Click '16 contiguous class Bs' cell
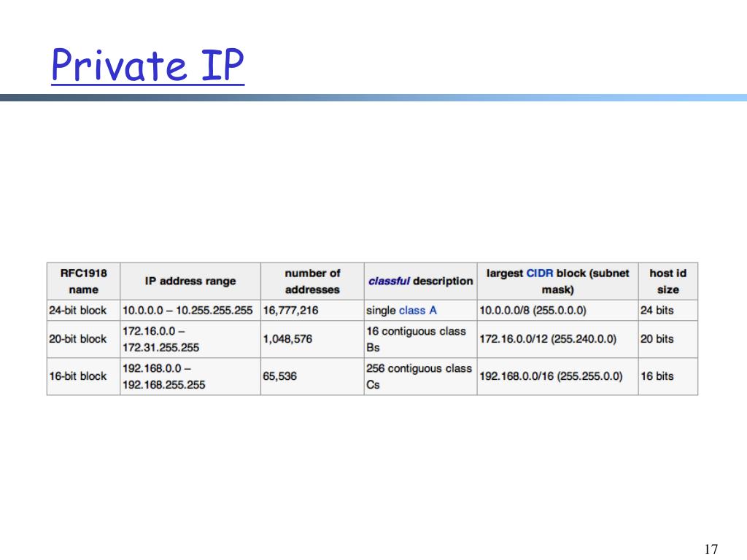Screen dimensions: 747x560 click(x=420, y=339)
